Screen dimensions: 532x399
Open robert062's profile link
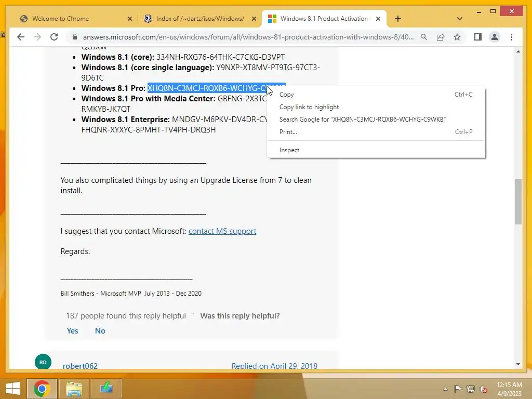tap(80, 366)
